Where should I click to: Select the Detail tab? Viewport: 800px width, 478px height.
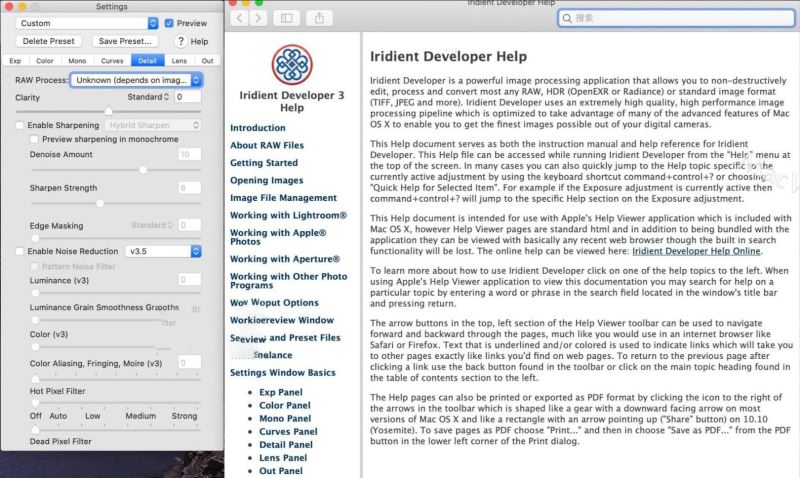pos(147,61)
